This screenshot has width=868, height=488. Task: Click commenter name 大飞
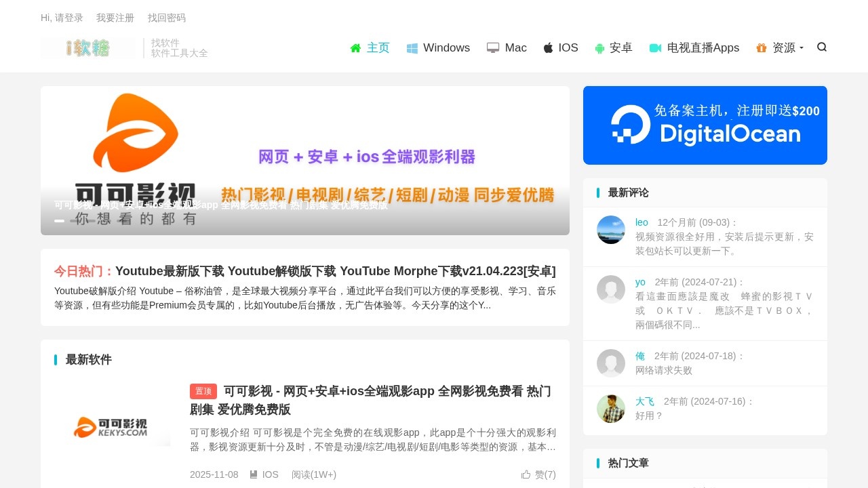[645, 401]
